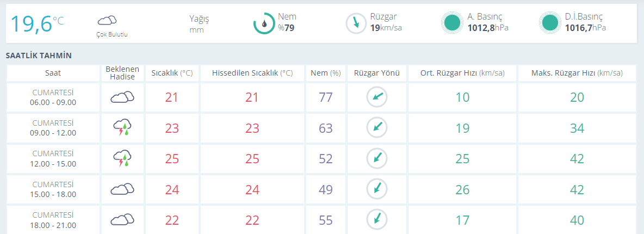Click the A. Basınç pressure circle icon
The height and width of the screenshot is (234, 644).
point(451,23)
